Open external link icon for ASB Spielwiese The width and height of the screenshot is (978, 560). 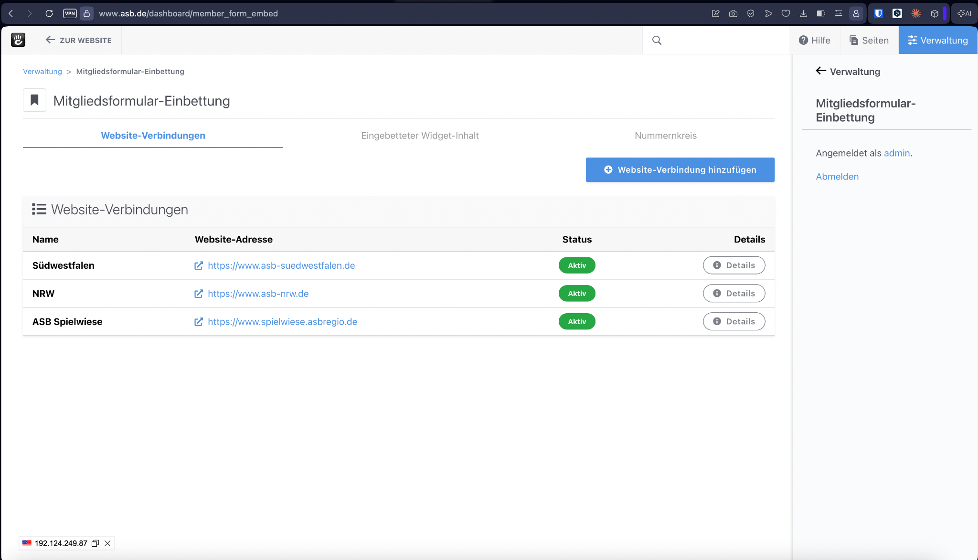pyautogui.click(x=199, y=322)
